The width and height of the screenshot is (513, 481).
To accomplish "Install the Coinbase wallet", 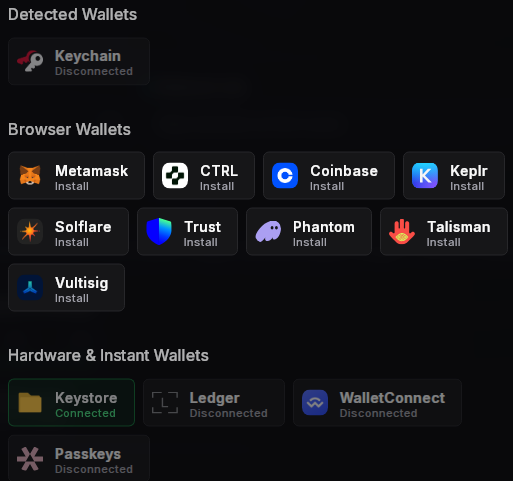I will [329, 175].
